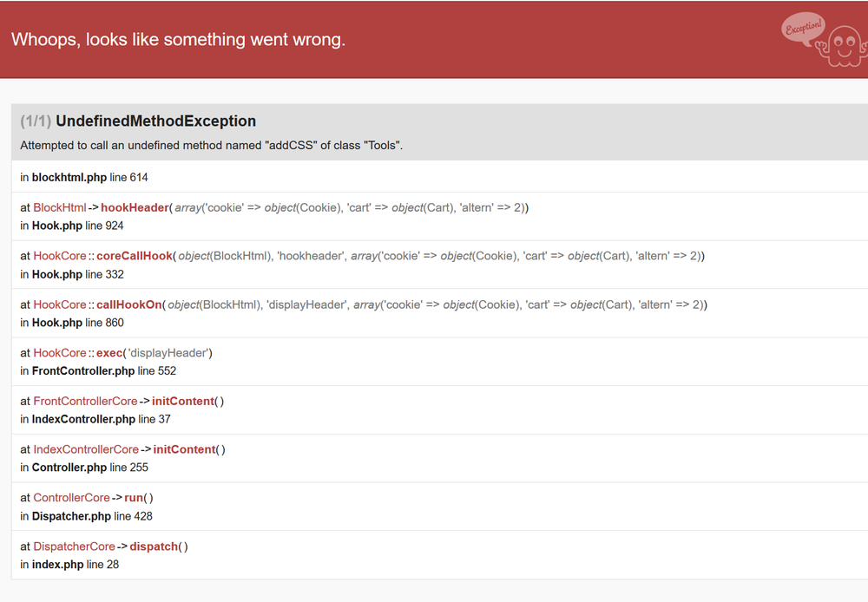Click the BlockHtml class name
The height and width of the screenshot is (602, 868).
click(60, 207)
